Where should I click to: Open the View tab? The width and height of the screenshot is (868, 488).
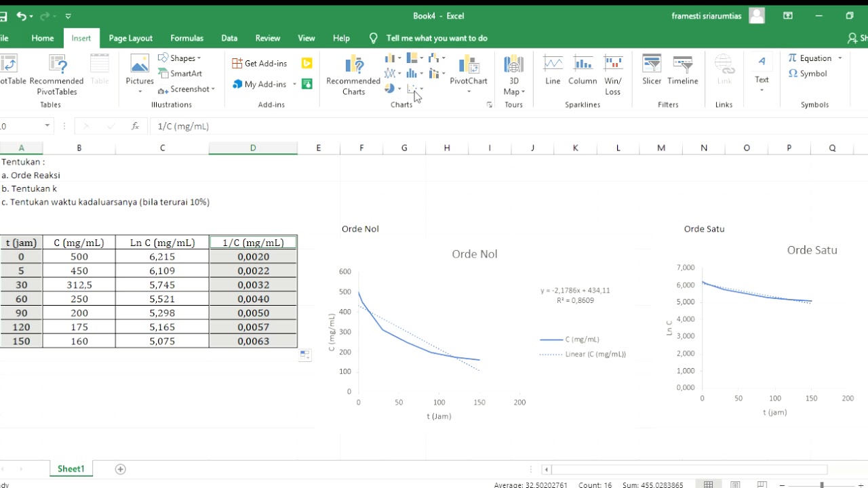click(307, 38)
